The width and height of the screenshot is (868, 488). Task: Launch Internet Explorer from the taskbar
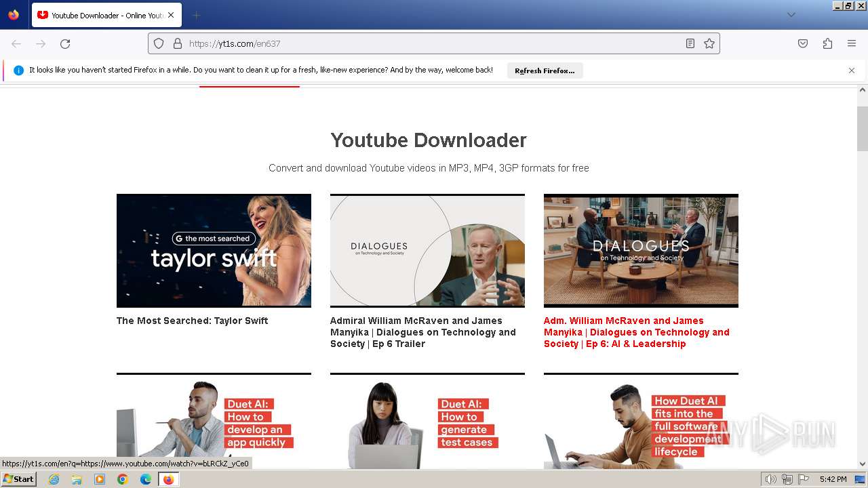coord(54,479)
